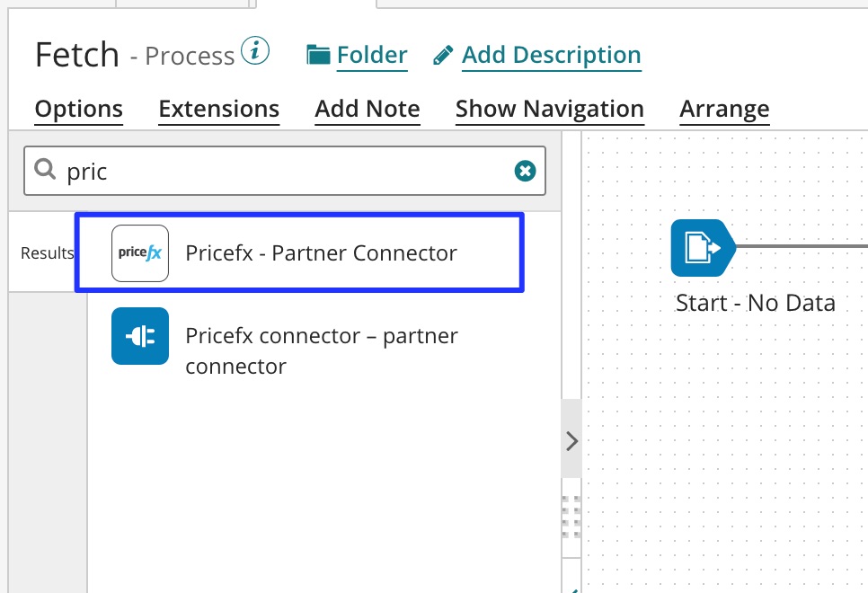Collapse the shapes panel with the chevron
868x593 pixels.
[x=571, y=441]
